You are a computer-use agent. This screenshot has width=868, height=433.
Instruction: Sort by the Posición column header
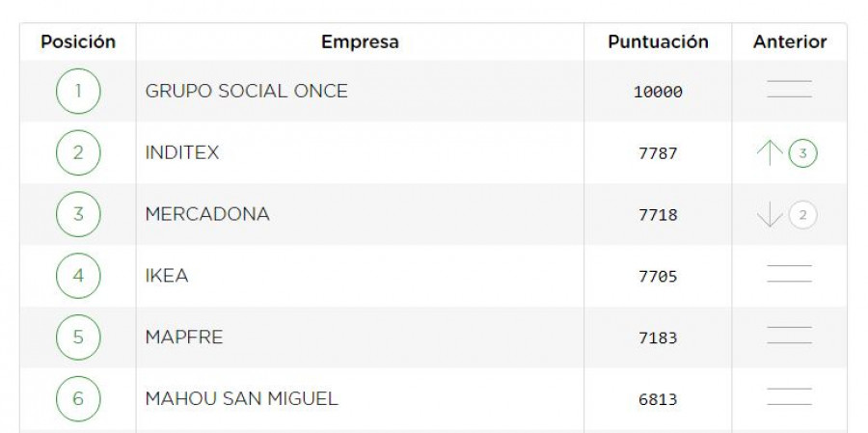point(78,42)
